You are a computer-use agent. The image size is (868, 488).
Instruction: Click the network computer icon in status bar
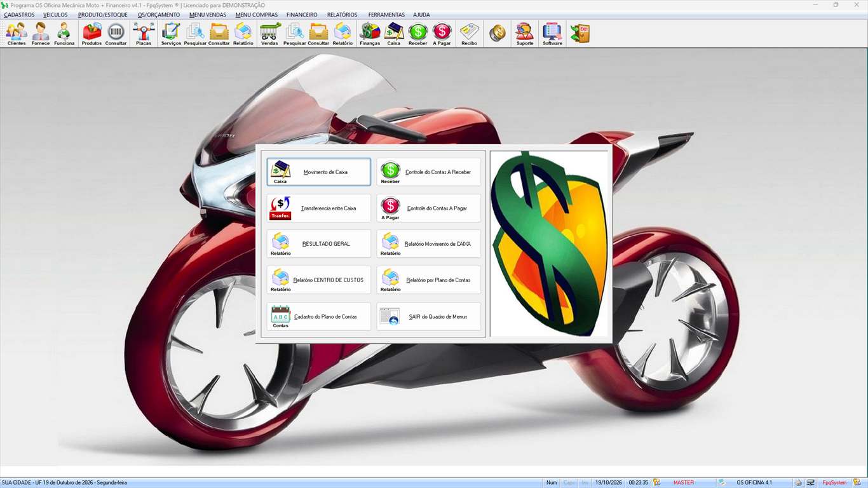coord(811,483)
